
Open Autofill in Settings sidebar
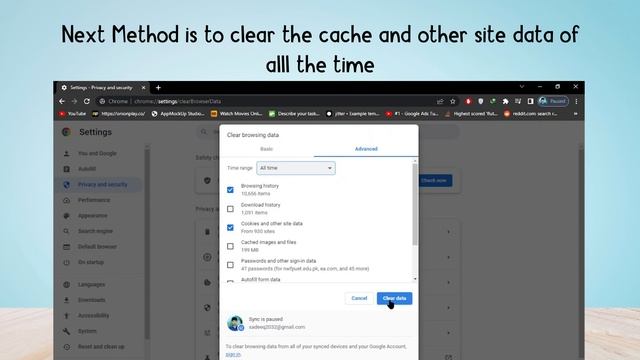coord(87,169)
